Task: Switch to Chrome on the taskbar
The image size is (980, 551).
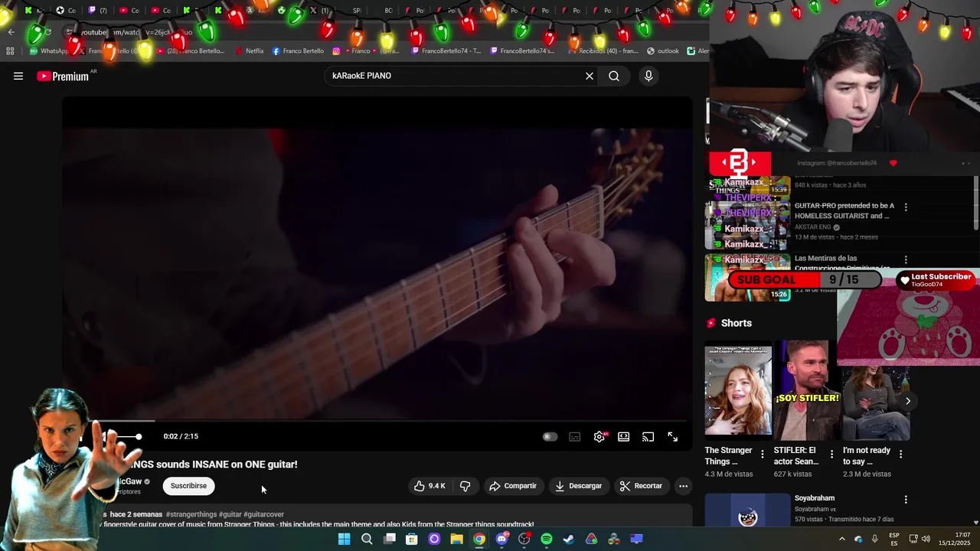Action: 479,539
